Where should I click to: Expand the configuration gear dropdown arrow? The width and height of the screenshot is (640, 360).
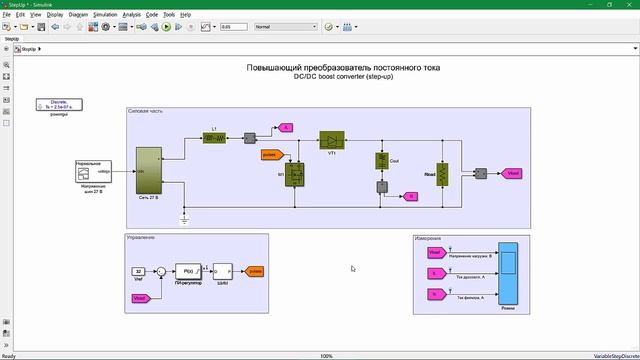[114, 27]
